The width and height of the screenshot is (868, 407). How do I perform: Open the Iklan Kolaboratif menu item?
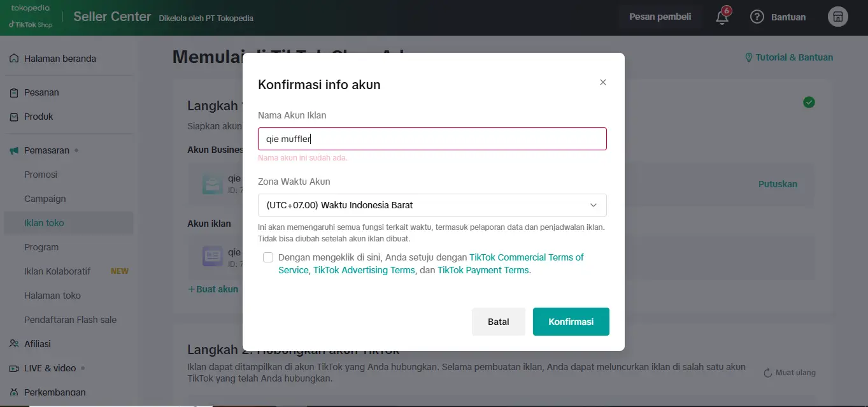pos(57,271)
